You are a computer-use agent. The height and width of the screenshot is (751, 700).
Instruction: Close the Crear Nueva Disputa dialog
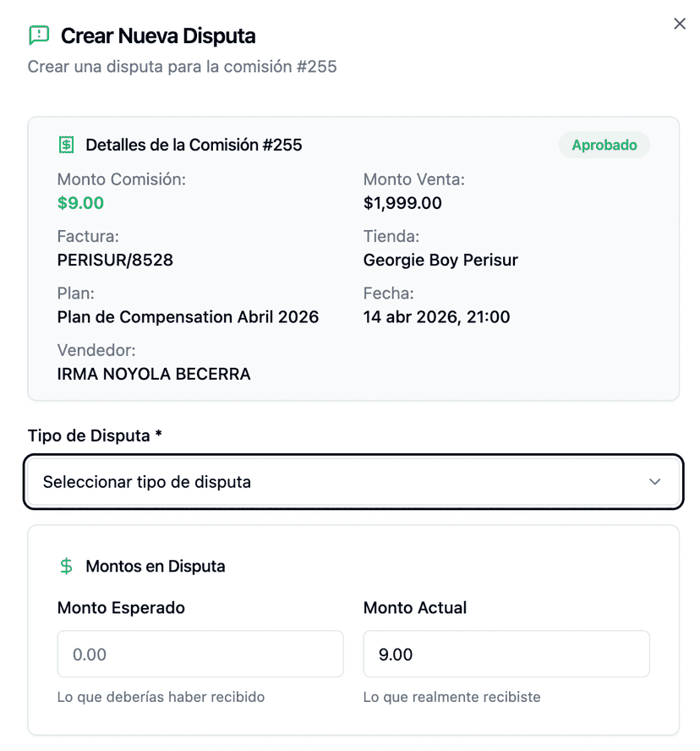(x=679, y=24)
